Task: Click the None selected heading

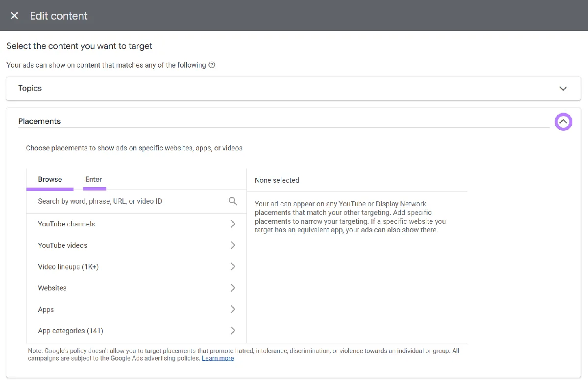Action: point(277,180)
